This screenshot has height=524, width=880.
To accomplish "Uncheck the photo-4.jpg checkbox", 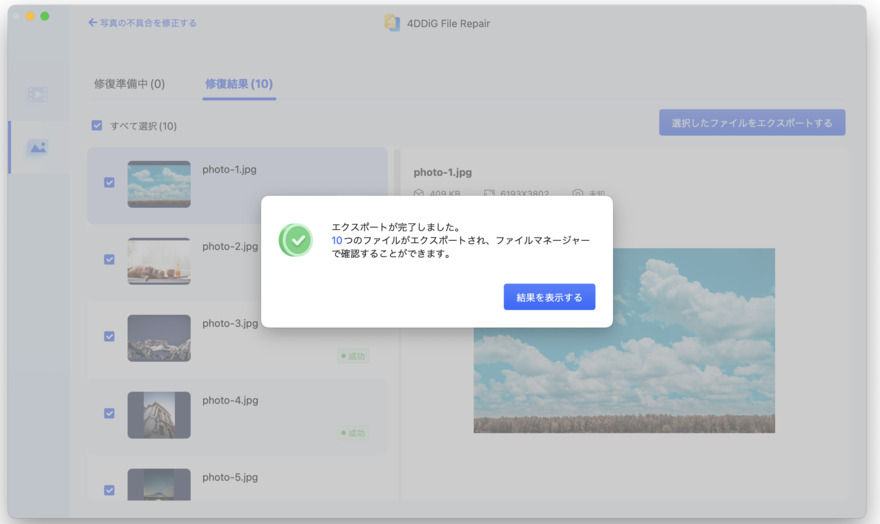I will point(109,413).
